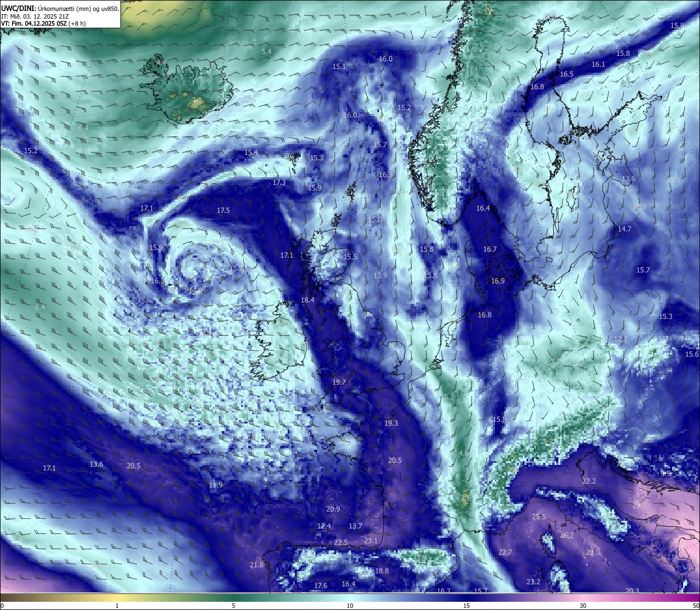
Task: Click the map value 15.1
Action: point(339,66)
